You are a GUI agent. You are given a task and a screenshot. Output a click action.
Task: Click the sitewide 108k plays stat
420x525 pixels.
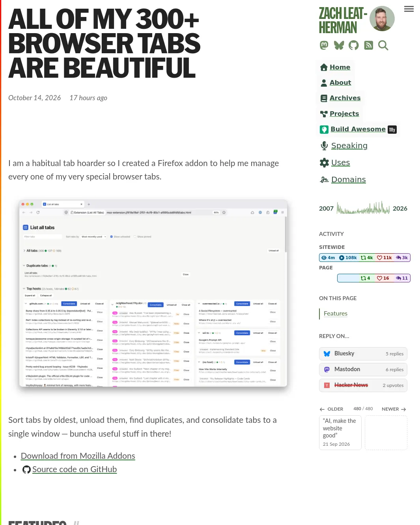[348, 258]
